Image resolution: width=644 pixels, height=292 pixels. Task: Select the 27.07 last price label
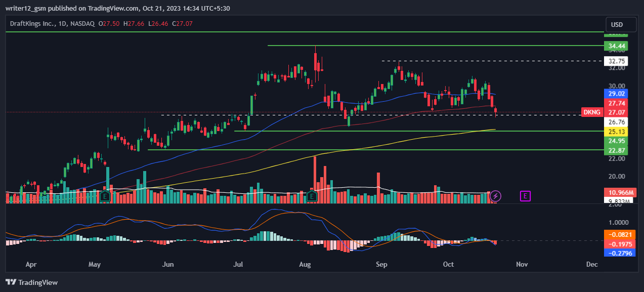616,112
